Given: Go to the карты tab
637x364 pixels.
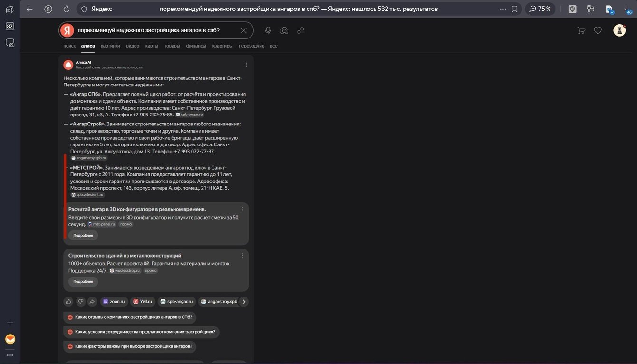Looking at the screenshot, I should [x=152, y=46].
